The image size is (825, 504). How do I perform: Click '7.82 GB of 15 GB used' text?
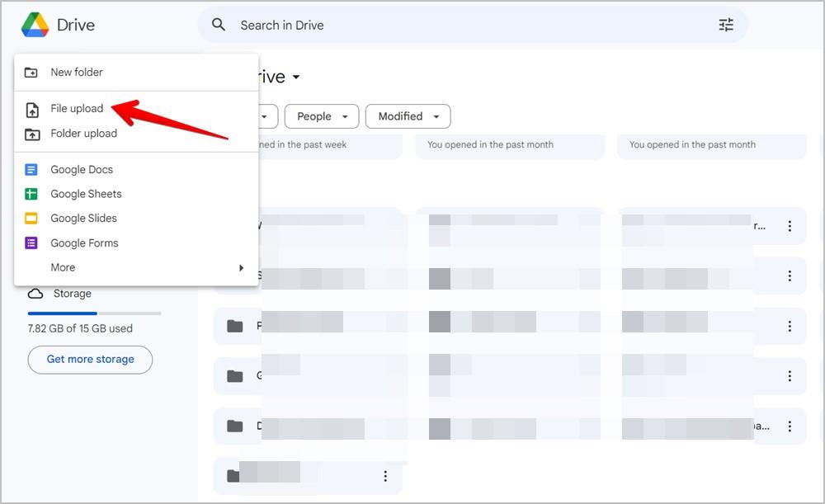[x=80, y=328]
